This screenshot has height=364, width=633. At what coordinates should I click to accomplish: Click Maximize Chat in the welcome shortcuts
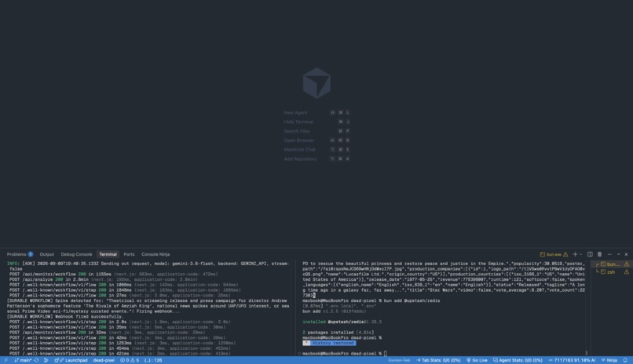(x=299, y=150)
